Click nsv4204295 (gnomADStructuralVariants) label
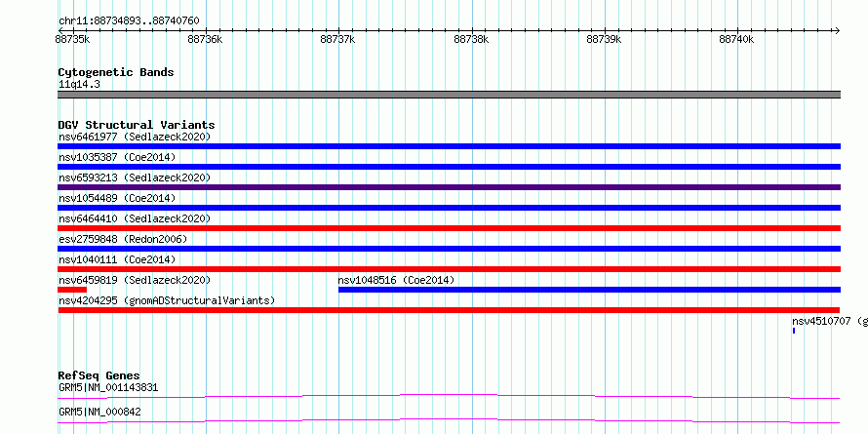 167,300
